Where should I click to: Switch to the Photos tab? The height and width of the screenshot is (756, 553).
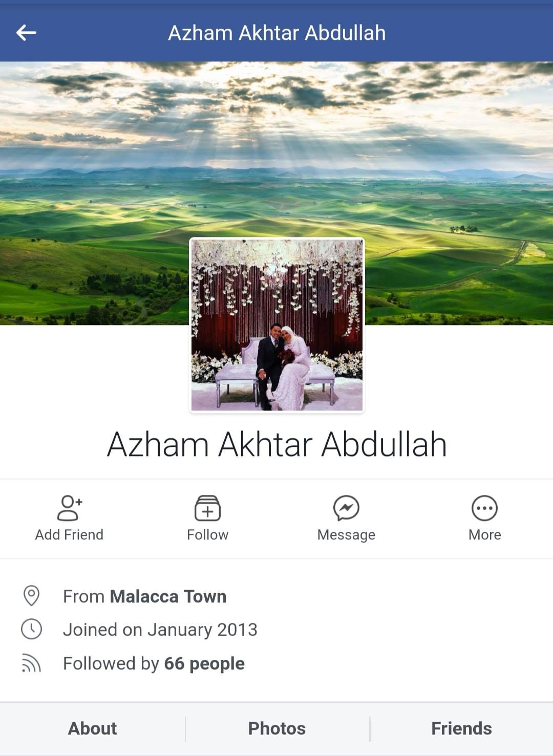click(277, 728)
